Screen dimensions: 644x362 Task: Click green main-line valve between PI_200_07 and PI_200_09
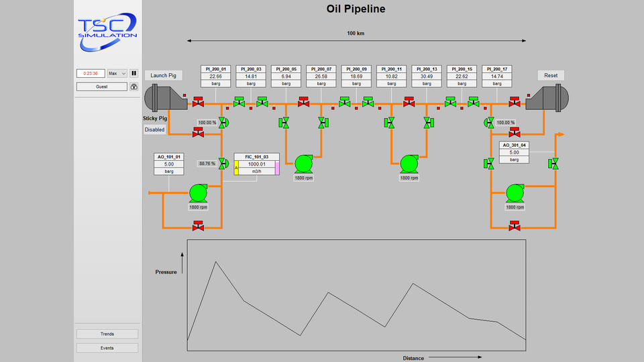pyautogui.click(x=344, y=102)
